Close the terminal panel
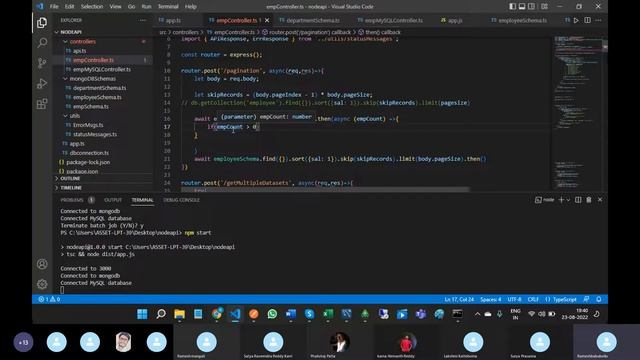 pos(600,200)
